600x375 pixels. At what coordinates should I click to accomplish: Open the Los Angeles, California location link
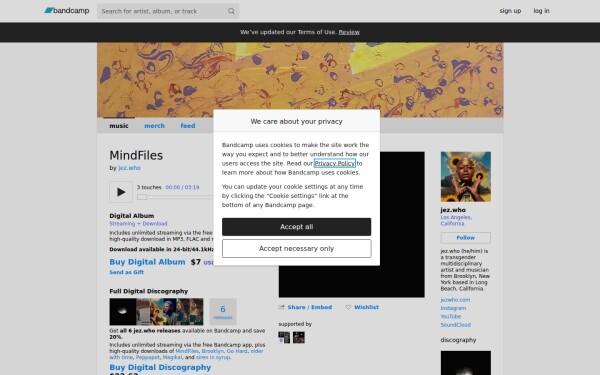[456, 220]
